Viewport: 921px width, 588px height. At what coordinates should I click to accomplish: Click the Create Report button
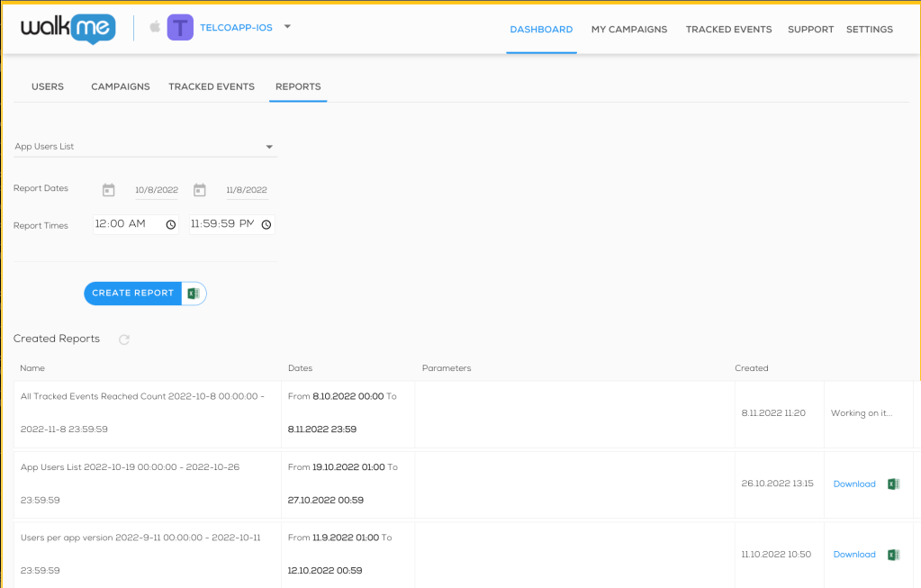133,294
